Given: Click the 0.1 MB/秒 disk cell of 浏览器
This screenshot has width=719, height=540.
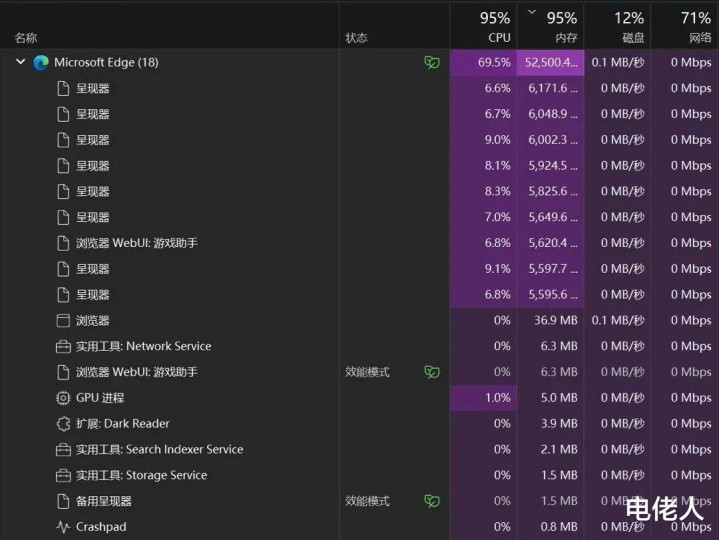Looking at the screenshot, I should click(617, 320).
